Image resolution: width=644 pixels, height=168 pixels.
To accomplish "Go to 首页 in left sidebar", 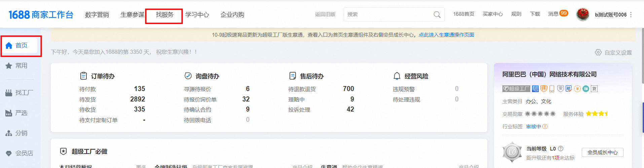I will (x=21, y=46).
